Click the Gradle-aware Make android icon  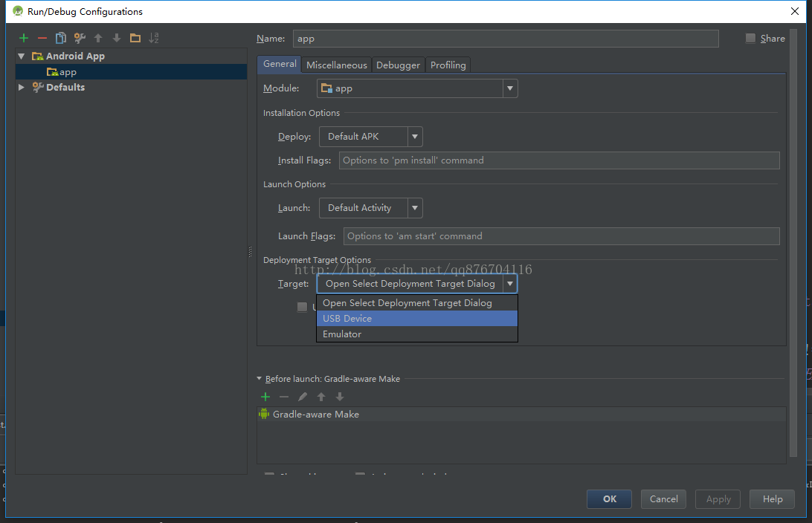264,414
